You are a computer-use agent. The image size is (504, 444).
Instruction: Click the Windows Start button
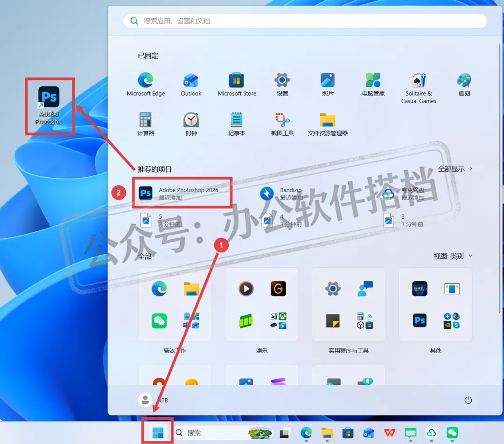click(158, 433)
